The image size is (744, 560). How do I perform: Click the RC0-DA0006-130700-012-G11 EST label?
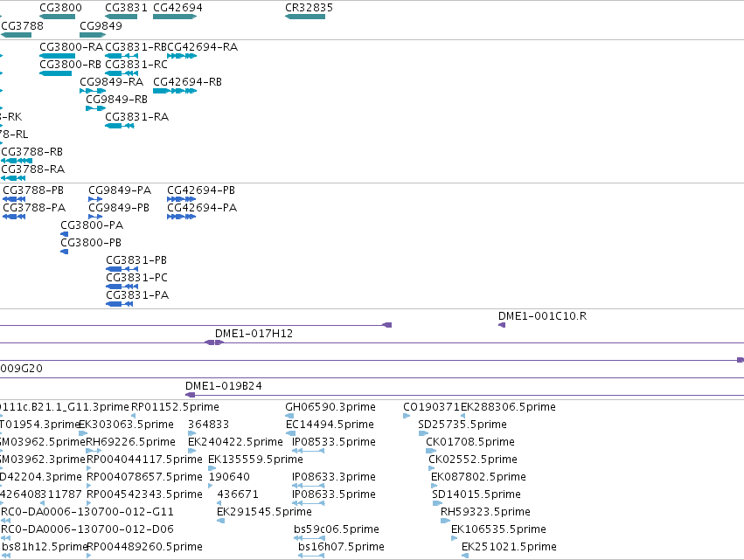tap(87, 512)
